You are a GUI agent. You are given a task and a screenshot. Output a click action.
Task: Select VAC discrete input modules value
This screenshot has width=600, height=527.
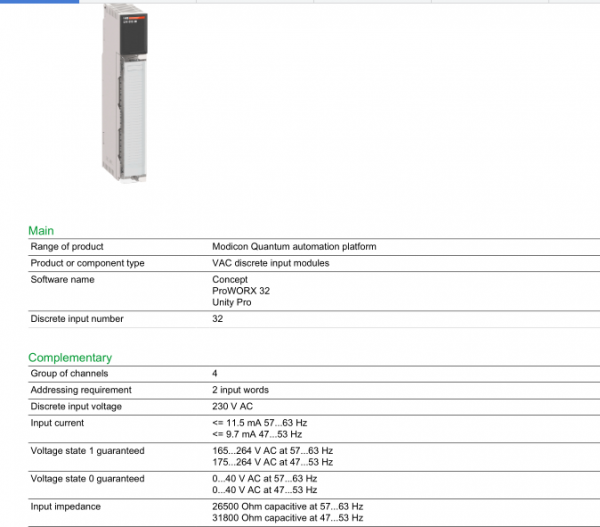270,263
